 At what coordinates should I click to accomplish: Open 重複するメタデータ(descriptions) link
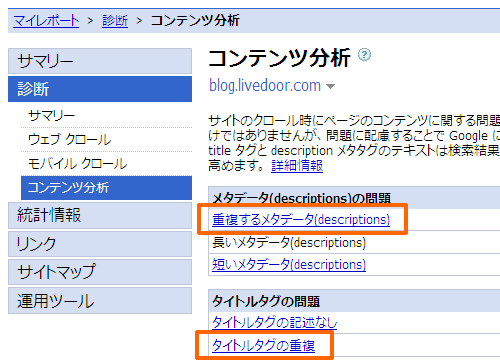pyautogui.click(x=301, y=220)
